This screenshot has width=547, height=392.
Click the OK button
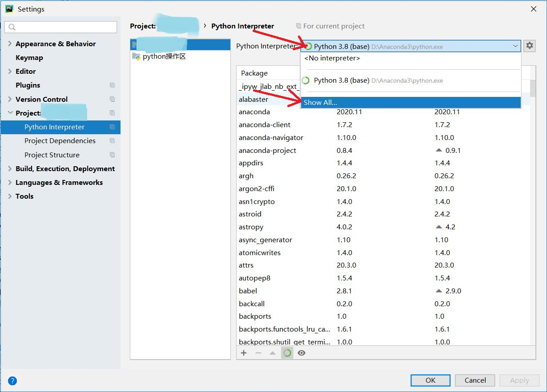tap(430, 380)
